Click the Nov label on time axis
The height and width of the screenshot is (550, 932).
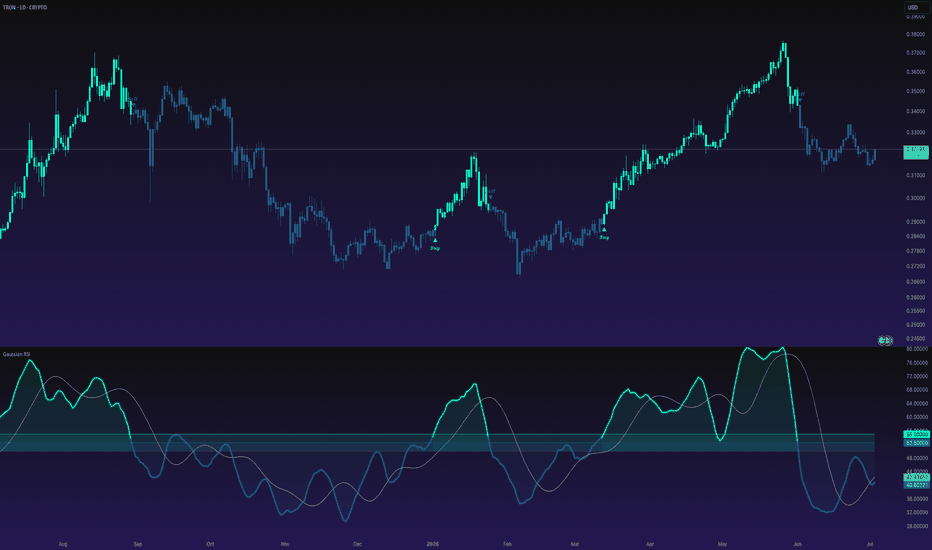point(285,544)
